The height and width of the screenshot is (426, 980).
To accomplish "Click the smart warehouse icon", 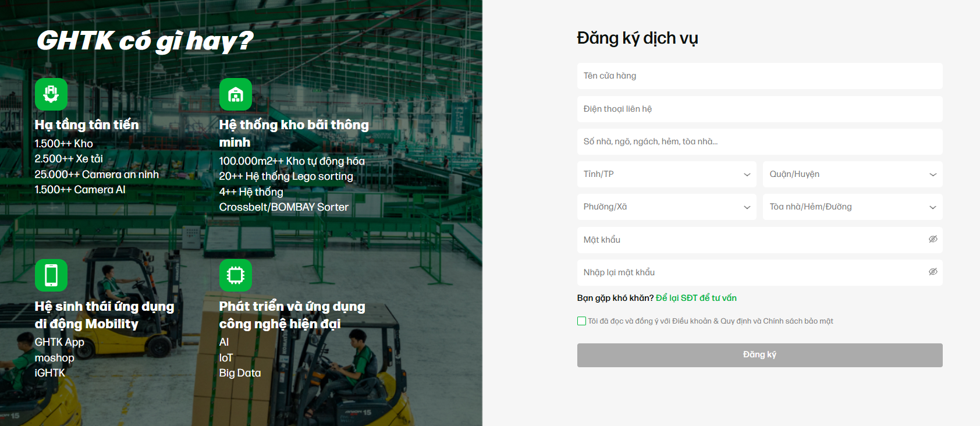I will tap(236, 94).
